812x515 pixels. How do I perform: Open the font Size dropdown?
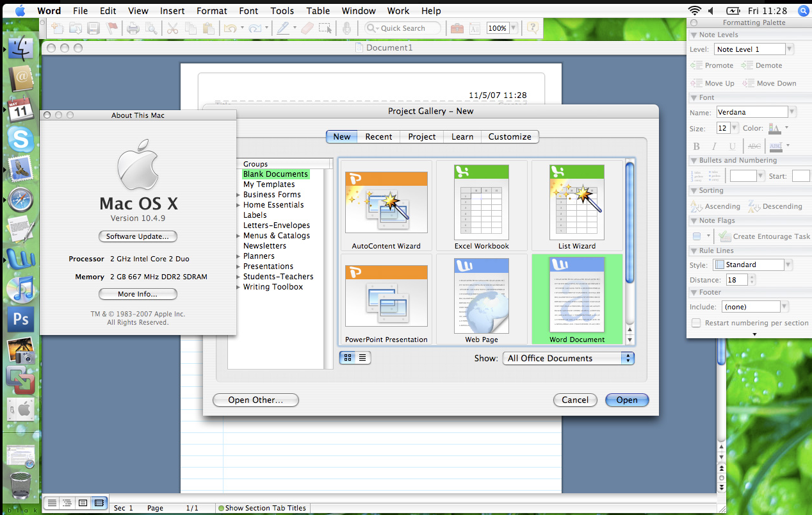coord(735,128)
